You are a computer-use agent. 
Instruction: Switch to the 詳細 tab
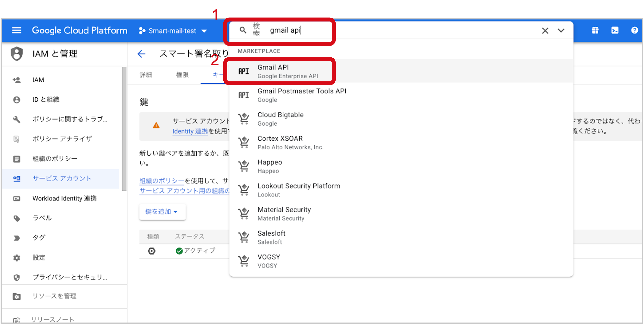coord(146,75)
